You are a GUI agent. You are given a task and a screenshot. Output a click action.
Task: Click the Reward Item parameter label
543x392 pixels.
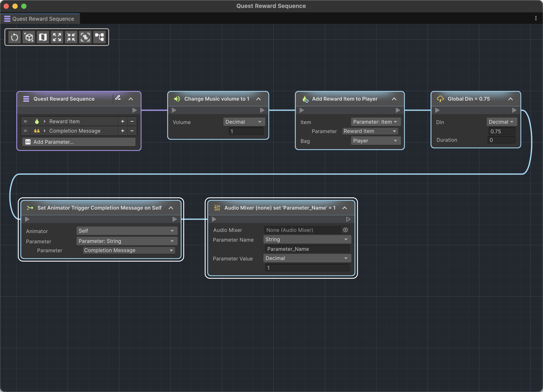tap(65, 121)
